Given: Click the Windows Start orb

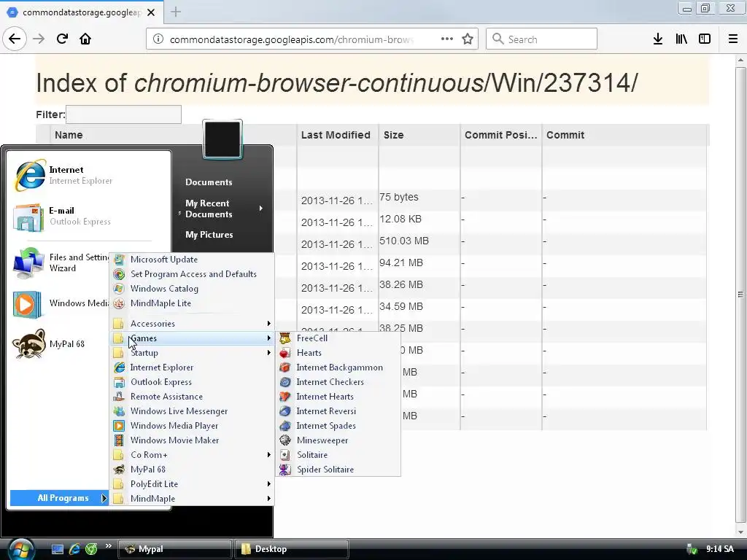Looking at the screenshot, I should [x=21, y=549].
